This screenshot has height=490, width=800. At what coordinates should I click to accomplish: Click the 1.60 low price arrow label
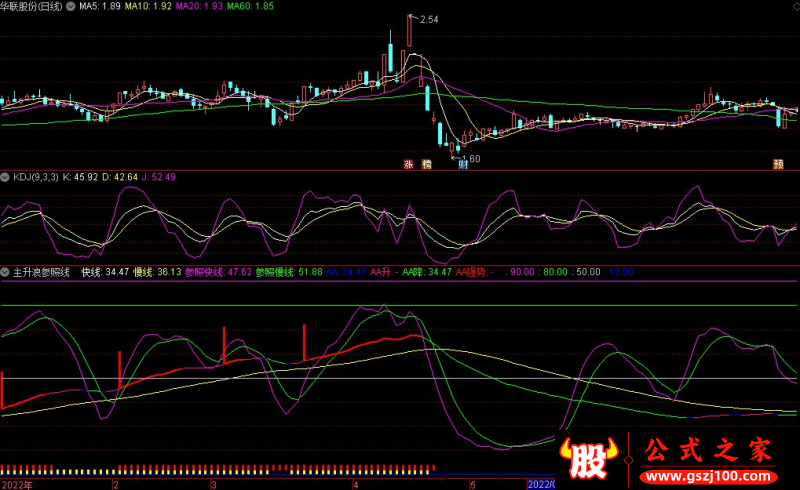(466, 158)
